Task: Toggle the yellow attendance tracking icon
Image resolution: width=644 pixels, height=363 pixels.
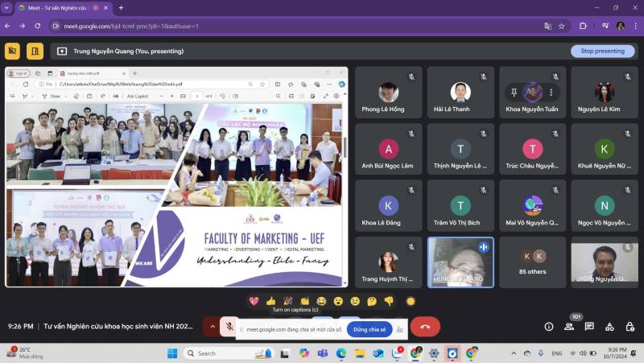Action: tap(12, 51)
